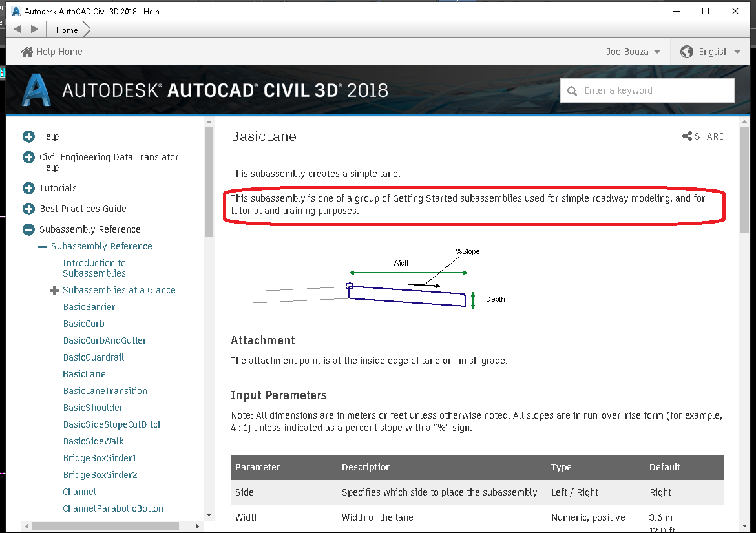
Task: Open the BasicShoulder topic
Action: [x=93, y=408]
